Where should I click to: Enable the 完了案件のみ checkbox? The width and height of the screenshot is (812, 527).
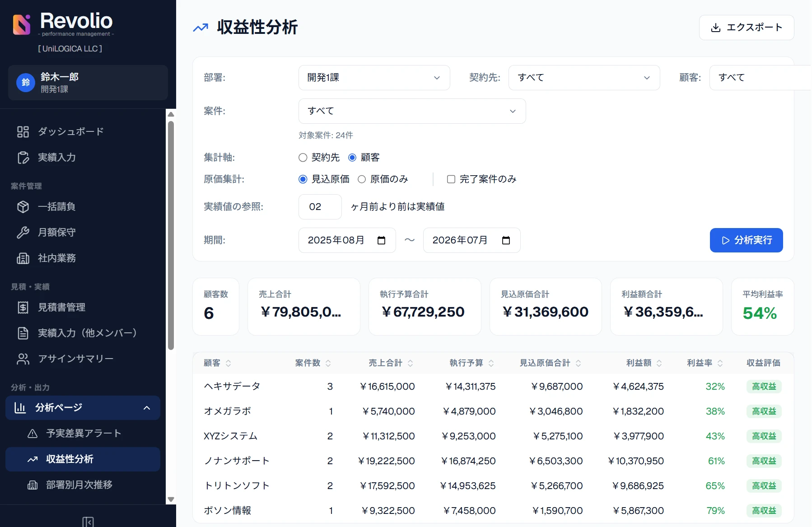[x=451, y=179]
